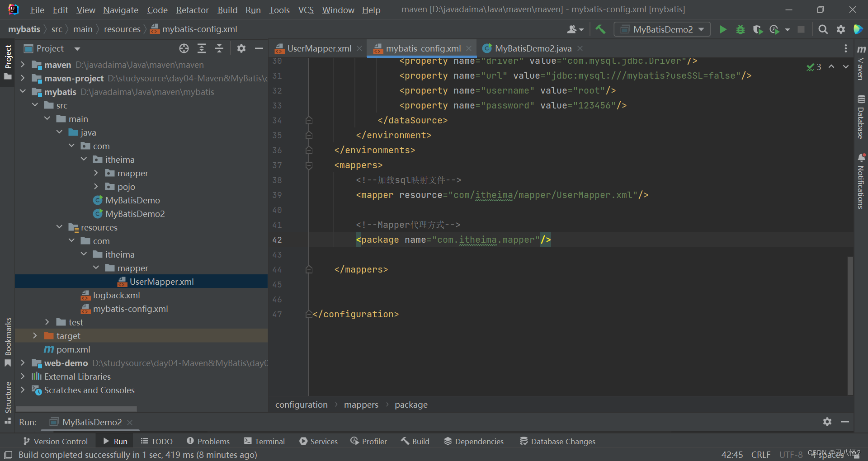The width and height of the screenshot is (868, 461).
Task: Open IDE Settings via the toolbar gear
Action: pos(841,29)
